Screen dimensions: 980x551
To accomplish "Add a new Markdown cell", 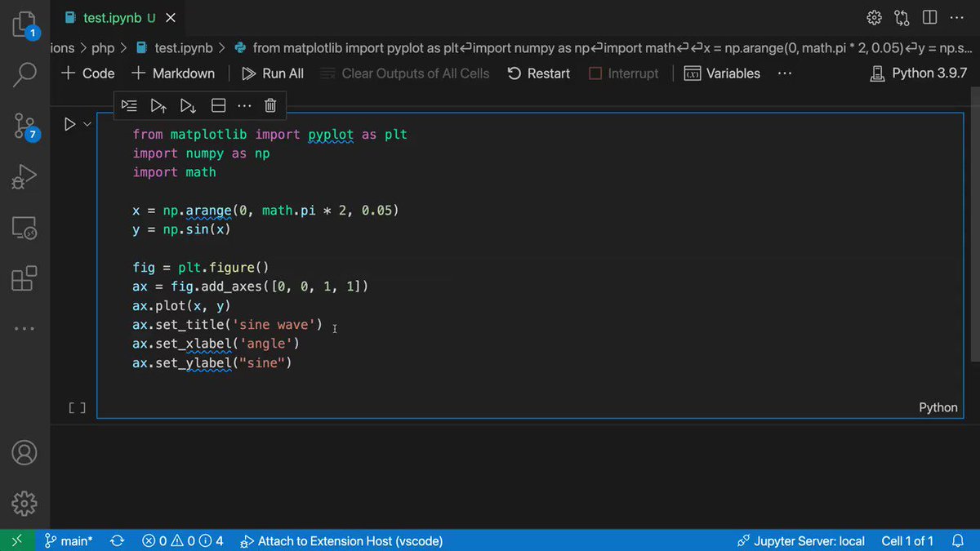I will coord(173,73).
